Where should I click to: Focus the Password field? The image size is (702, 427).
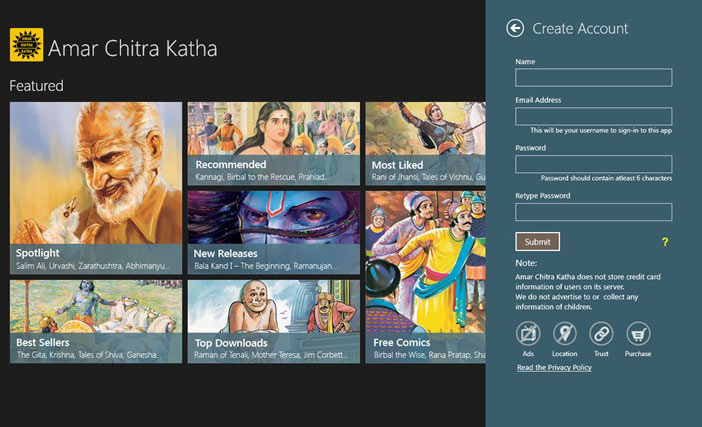tap(594, 164)
